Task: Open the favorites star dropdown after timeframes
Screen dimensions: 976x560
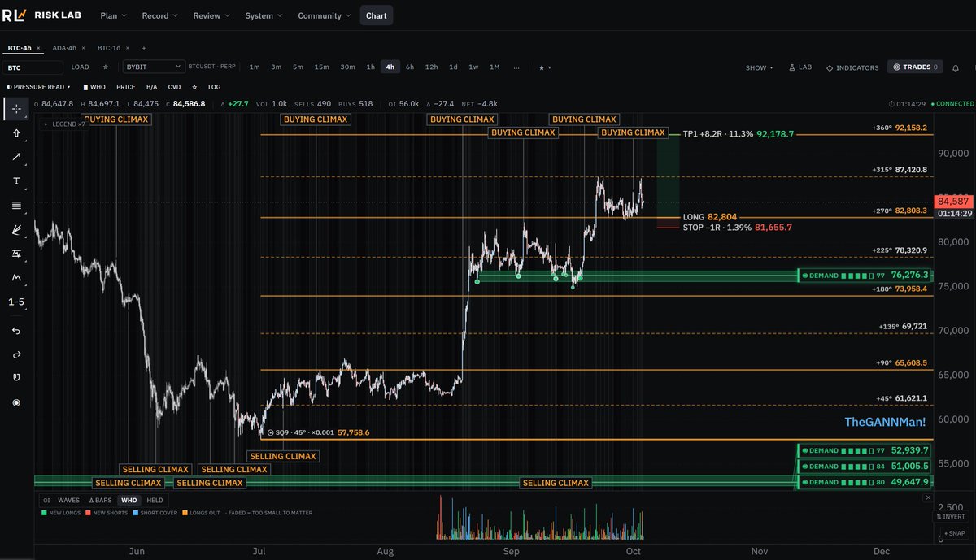Action: [545, 67]
